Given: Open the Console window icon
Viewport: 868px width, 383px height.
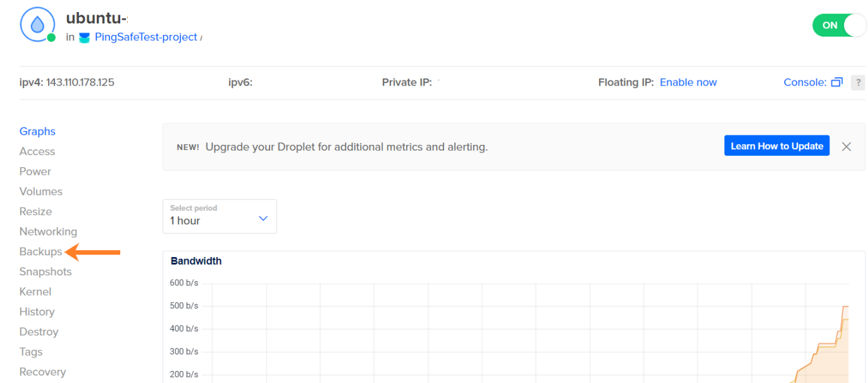Looking at the screenshot, I should coord(837,82).
